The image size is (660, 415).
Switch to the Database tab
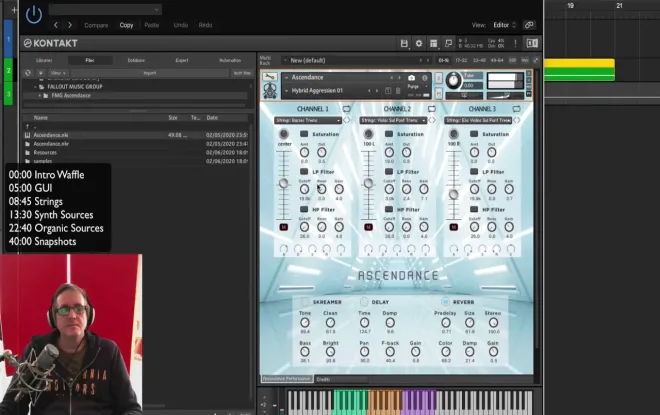[x=136, y=61]
